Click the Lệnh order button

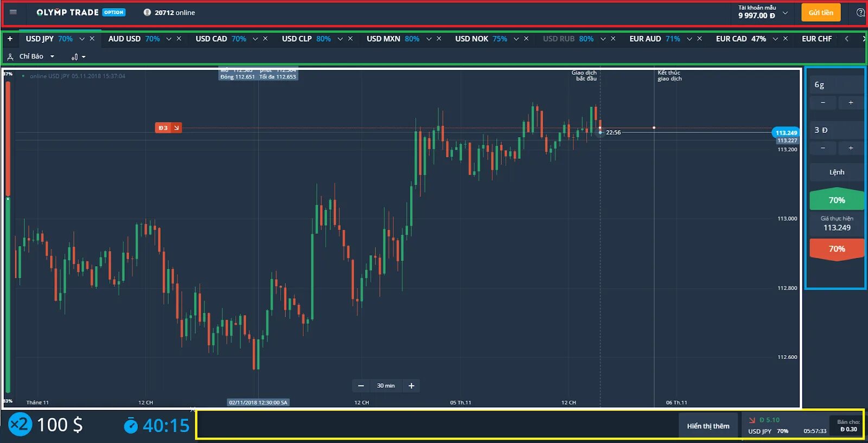point(837,172)
